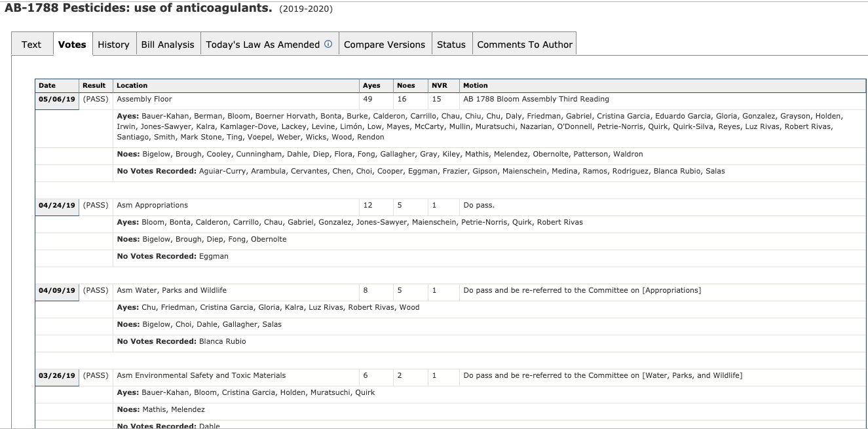The height and width of the screenshot is (429, 868).
Task: Click (PASS) result in the 03/26/19 row
Action: click(96, 376)
